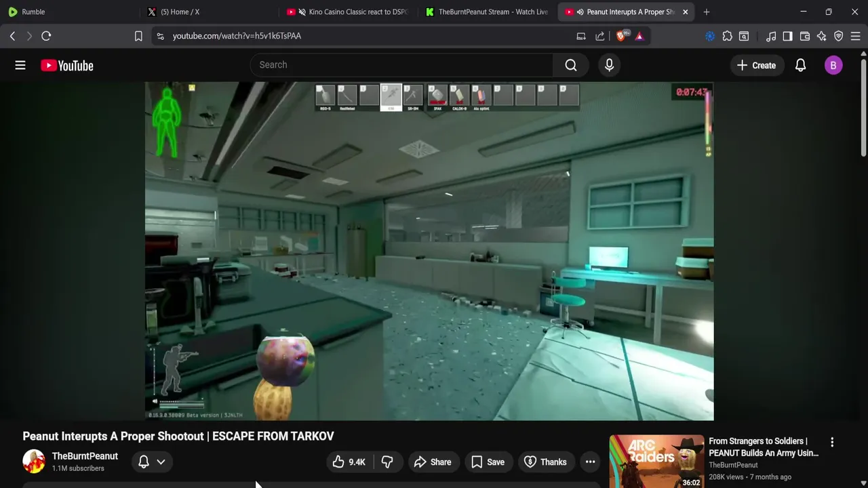The image size is (868, 488).
Task: Open Brave Wallet icon
Action: (x=805, y=36)
